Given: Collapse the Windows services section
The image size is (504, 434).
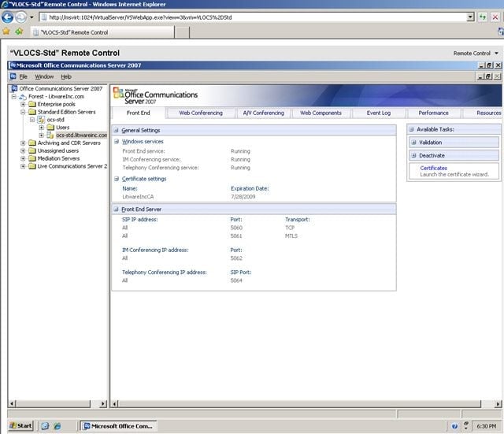Looking at the screenshot, I should pyautogui.click(x=117, y=141).
